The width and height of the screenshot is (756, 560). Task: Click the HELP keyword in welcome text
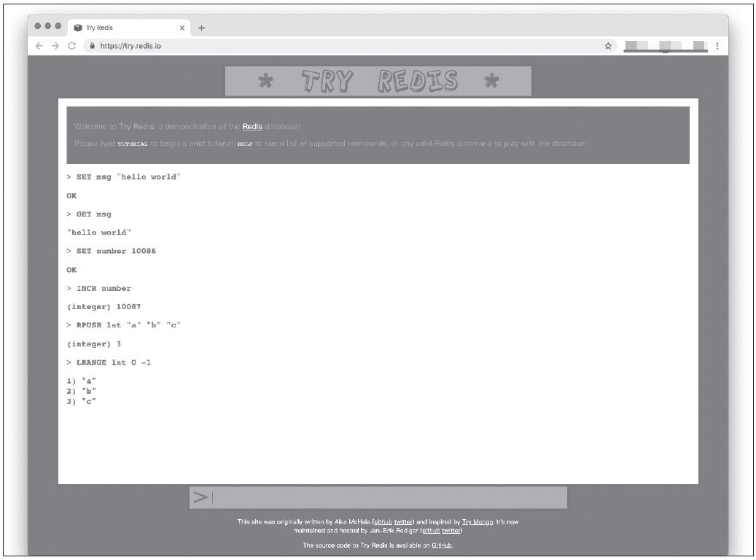245,144
